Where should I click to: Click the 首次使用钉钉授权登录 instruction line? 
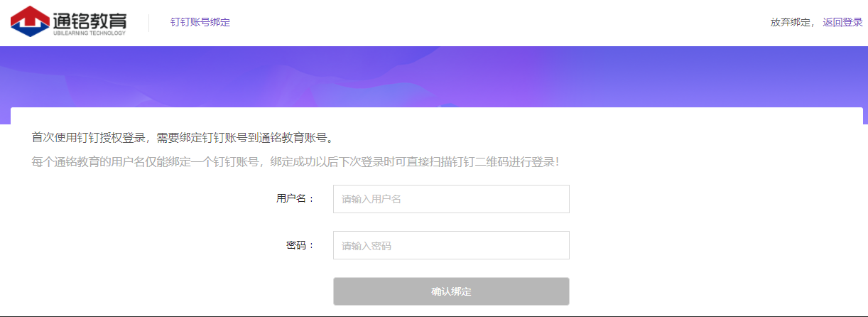point(183,137)
